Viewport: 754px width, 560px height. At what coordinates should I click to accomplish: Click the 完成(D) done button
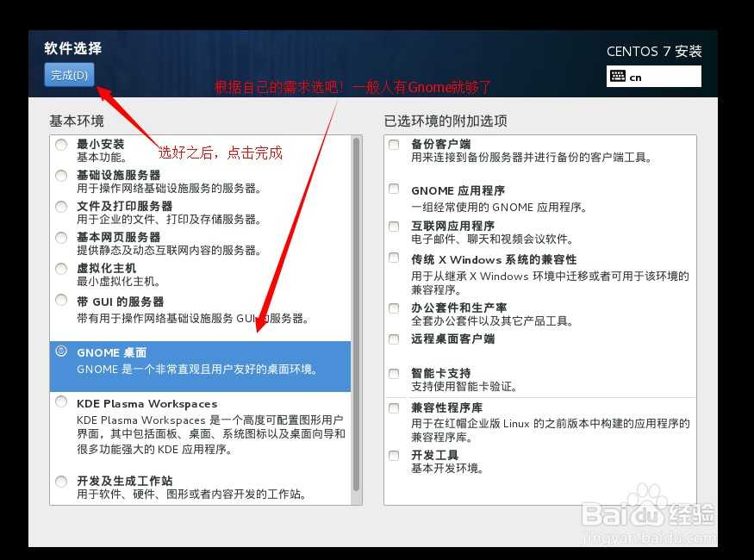[x=69, y=75]
